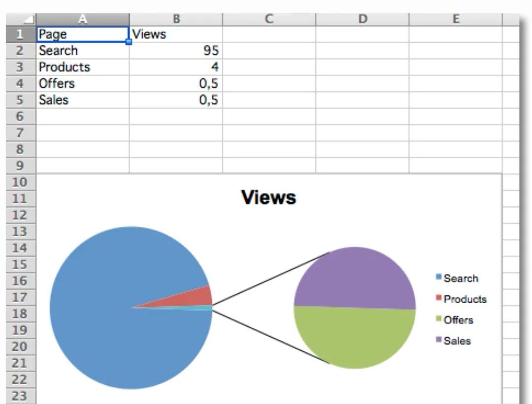Click the purple Sales legend color marker
The height and width of the screenshot is (404, 532).
click(x=439, y=340)
